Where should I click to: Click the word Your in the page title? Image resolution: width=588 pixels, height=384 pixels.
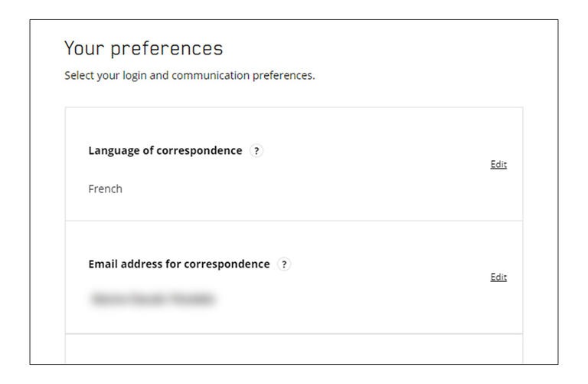(x=83, y=48)
